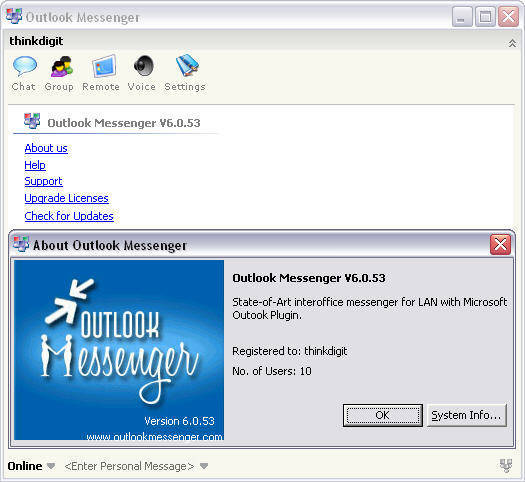This screenshot has width=525, height=482.
Task: Open the Help link
Action: (x=35, y=165)
